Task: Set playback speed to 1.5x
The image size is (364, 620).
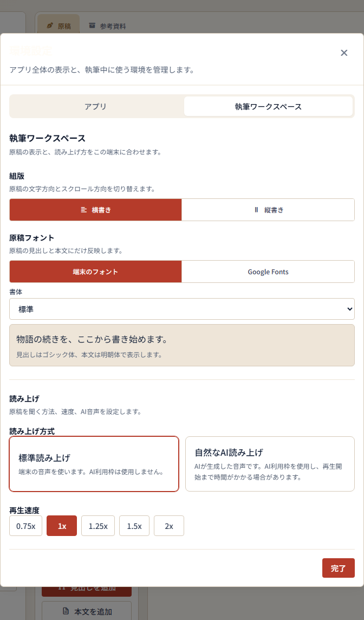Action: click(134, 526)
